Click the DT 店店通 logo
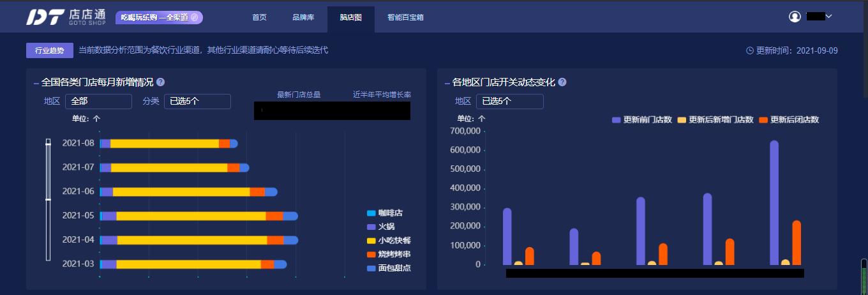Screen dimensions: 868x295 pos(67,17)
